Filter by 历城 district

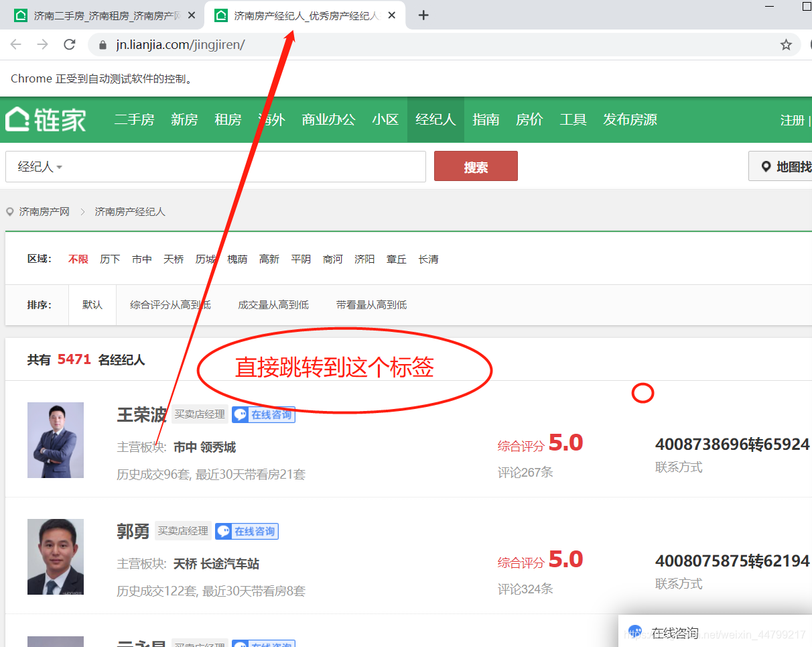coord(206,259)
